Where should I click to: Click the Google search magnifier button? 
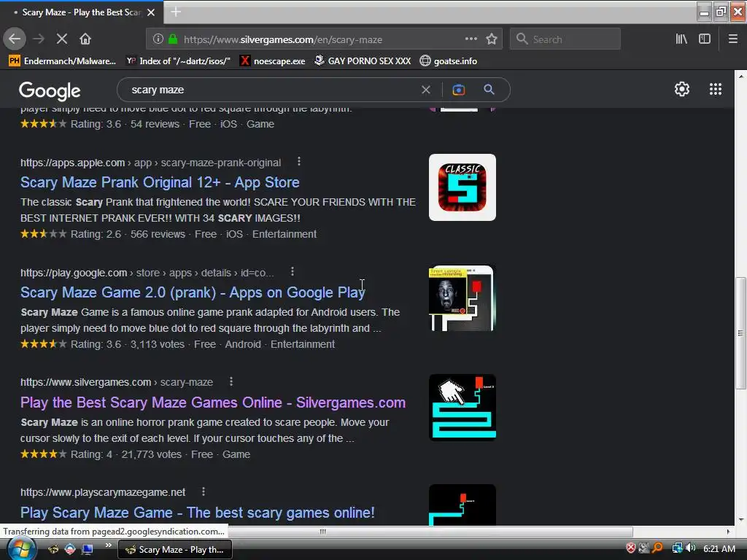click(x=489, y=90)
